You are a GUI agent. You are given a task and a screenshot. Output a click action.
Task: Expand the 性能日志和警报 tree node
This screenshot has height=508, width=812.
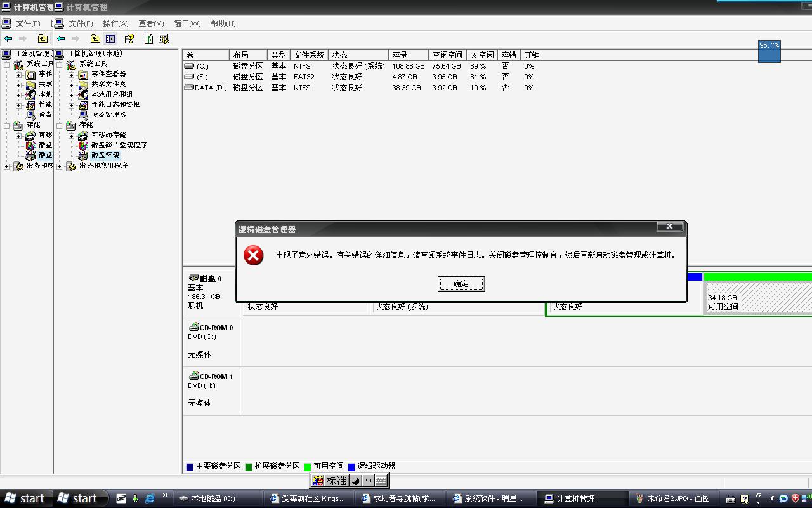[72, 105]
